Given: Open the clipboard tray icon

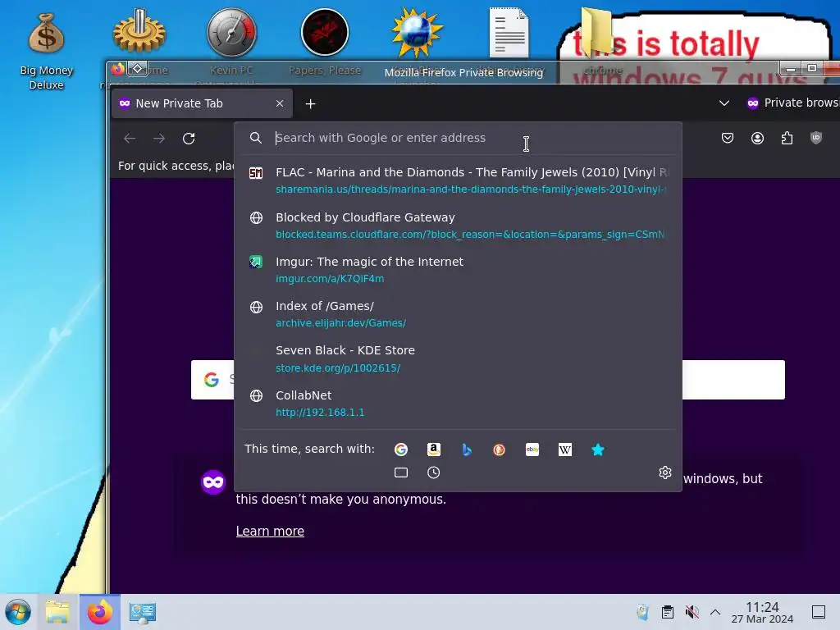Looking at the screenshot, I should point(668,612).
